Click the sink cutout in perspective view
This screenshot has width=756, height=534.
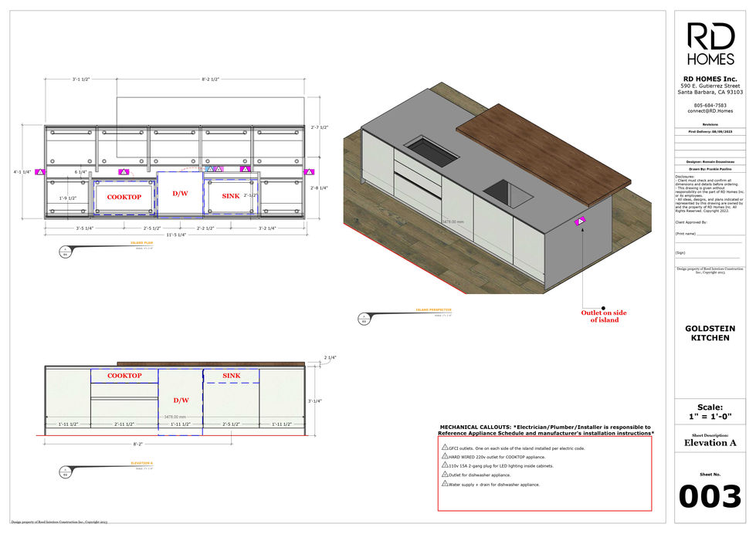pyautogui.click(x=508, y=194)
